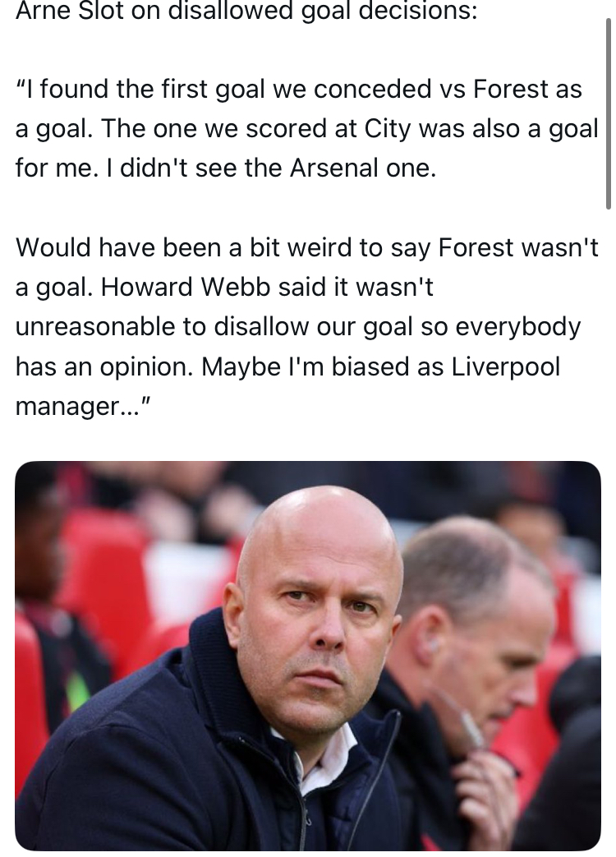Click the final line reading 'manager…'
Image resolution: width=616 pixels, height=857 pixels.
pyautogui.click(x=79, y=405)
